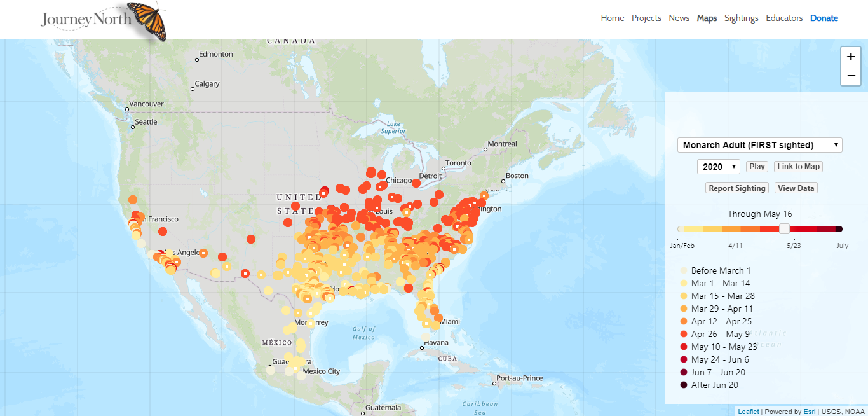Click the Journey North butterfly logo
Viewport: 868px width, 416px height.
point(104,21)
